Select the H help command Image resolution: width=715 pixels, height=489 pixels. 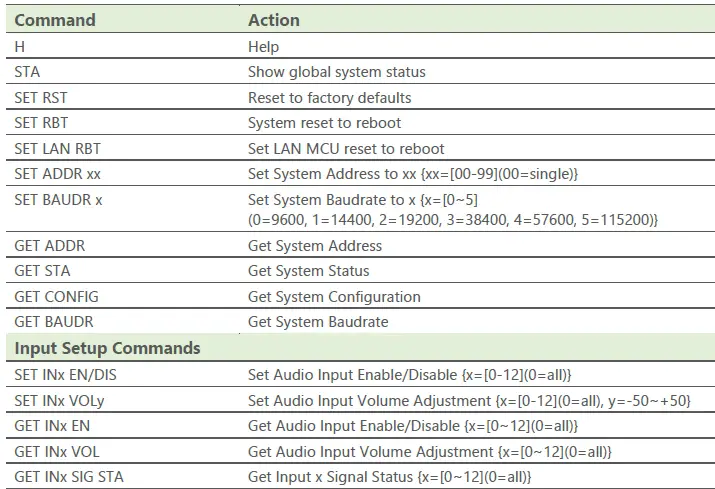click(20, 46)
